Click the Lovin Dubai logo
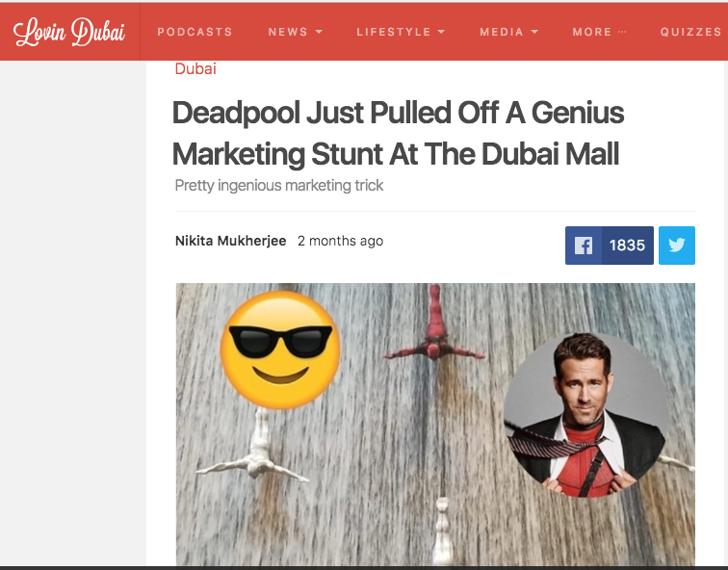This screenshot has width=728, height=570. coord(69,32)
